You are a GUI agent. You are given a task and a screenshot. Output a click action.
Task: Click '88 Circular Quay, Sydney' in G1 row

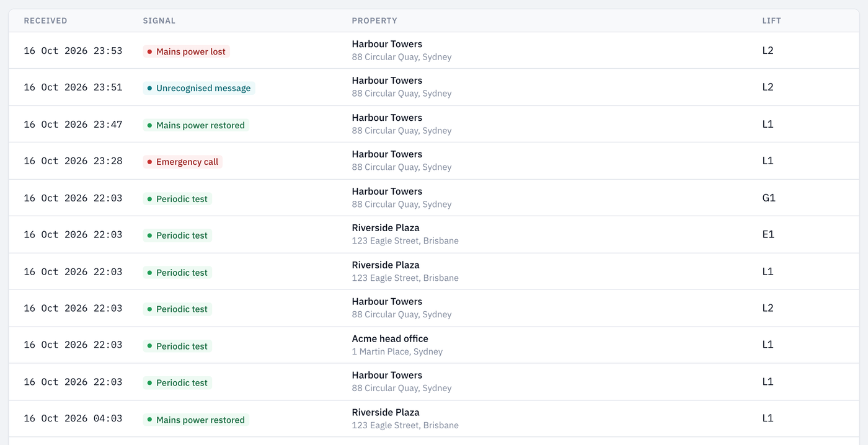[402, 205]
